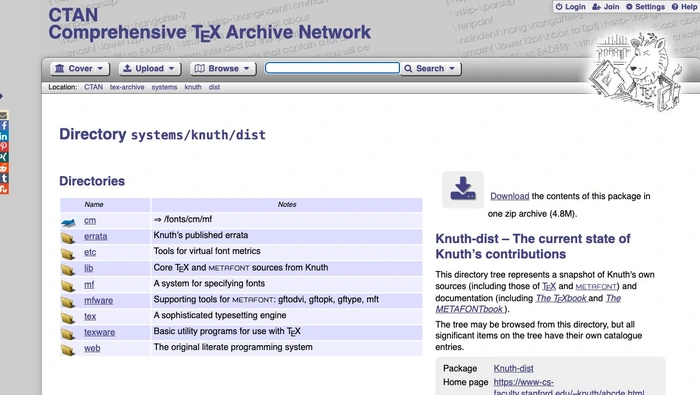
Task: Click the CTAN site title heading
Action: coord(209,24)
